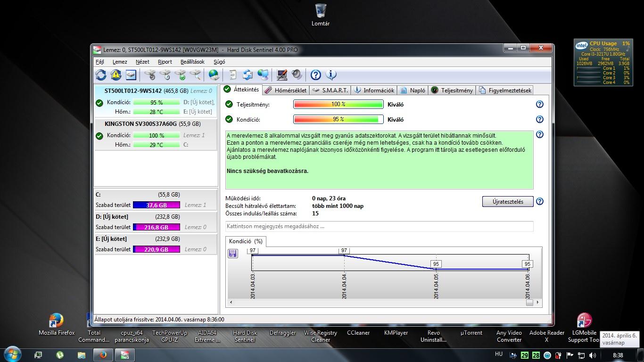644x362 pixels.
Task: Click the disk with magnifier surface test icon
Action: (x=195, y=74)
